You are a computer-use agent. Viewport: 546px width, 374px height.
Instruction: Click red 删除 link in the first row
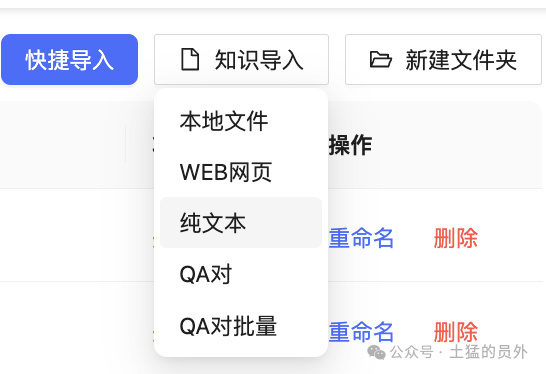(x=455, y=238)
